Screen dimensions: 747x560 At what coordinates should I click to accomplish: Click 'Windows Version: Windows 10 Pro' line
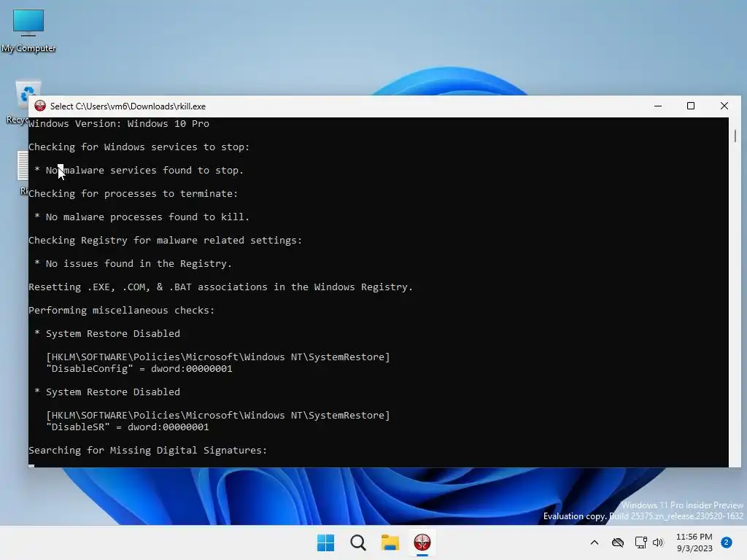coord(119,123)
